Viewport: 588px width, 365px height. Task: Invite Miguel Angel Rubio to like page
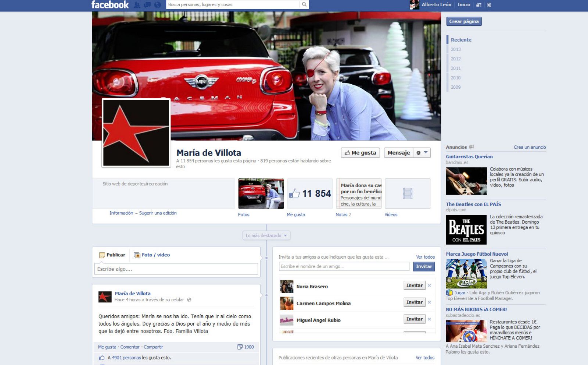click(414, 319)
